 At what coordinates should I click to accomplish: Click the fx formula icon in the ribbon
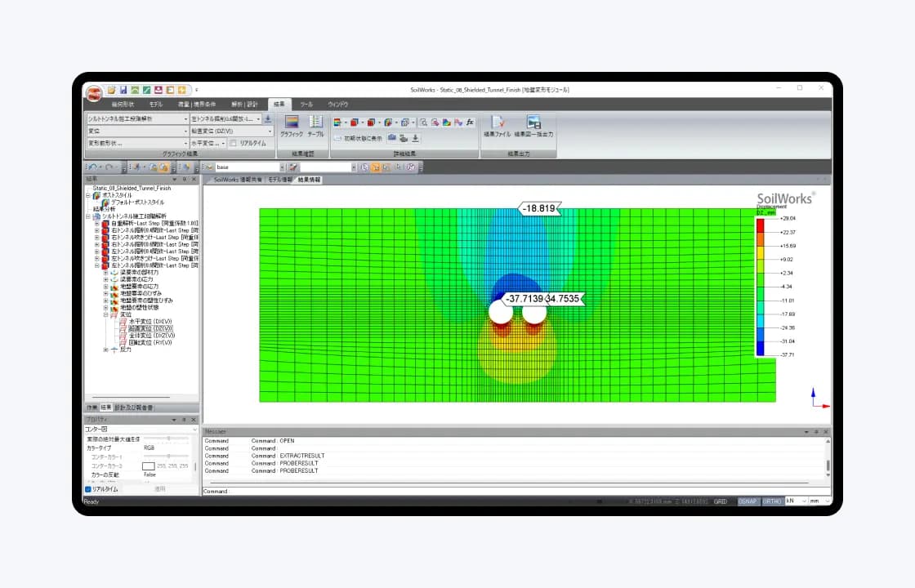click(x=470, y=122)
